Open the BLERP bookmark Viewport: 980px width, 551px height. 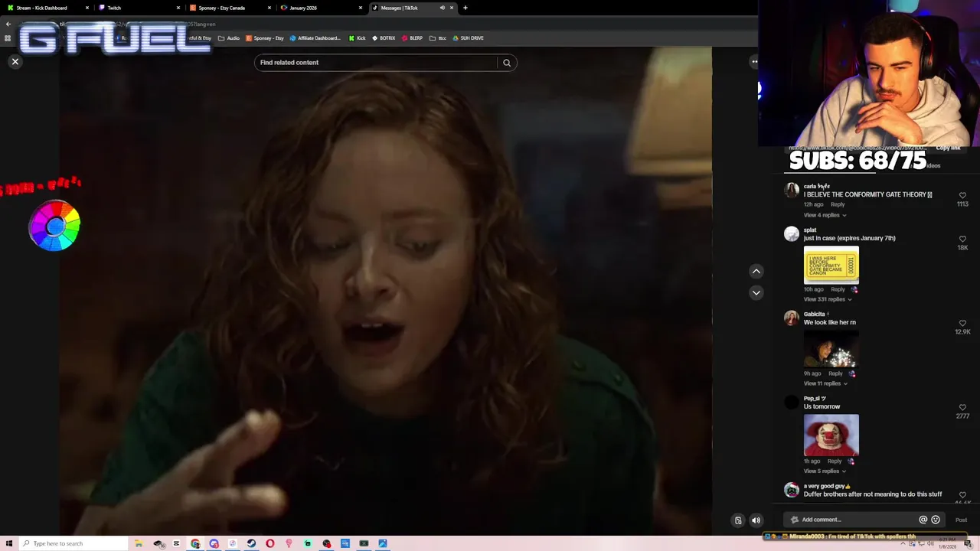(x=412, y=38)
